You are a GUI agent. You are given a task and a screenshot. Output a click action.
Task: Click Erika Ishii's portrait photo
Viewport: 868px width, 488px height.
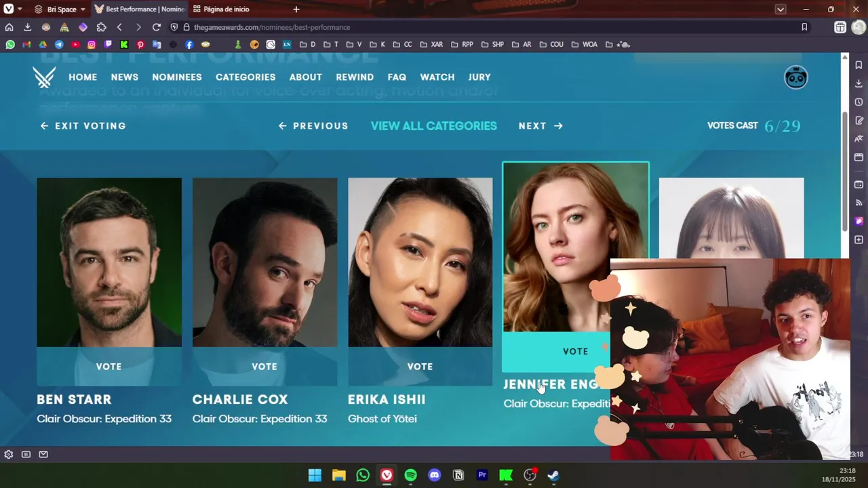[x=420, y=262]
